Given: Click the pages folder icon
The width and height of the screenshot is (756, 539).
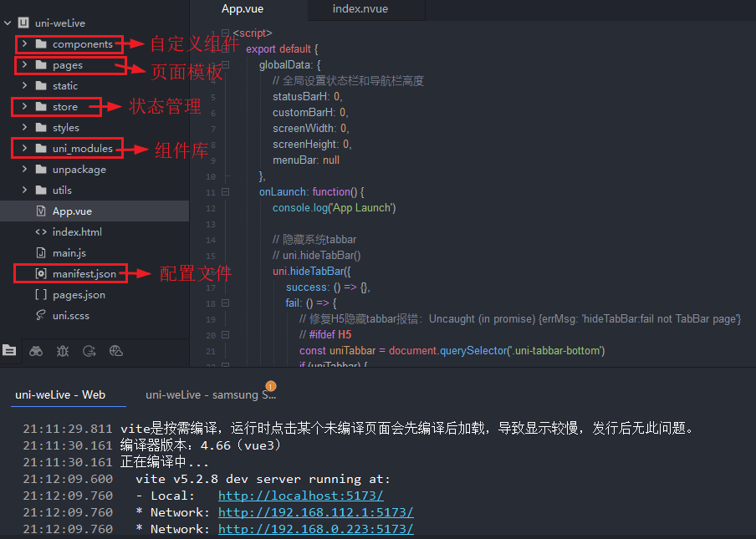Looking at the screenshot, I should (x=41, y=64).
